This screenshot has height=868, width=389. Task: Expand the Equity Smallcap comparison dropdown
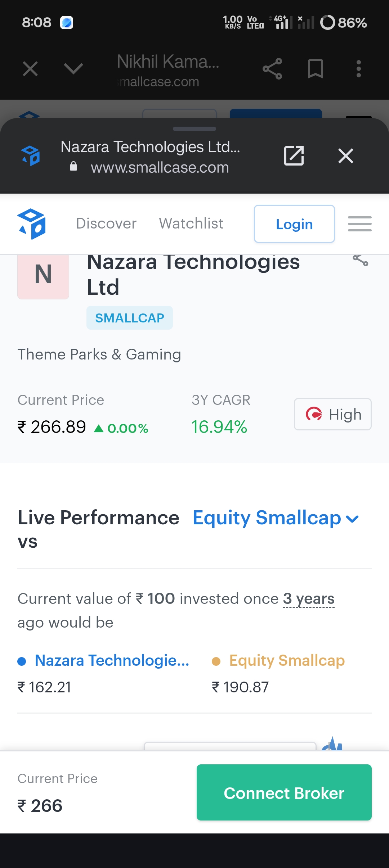pos(276,518)
